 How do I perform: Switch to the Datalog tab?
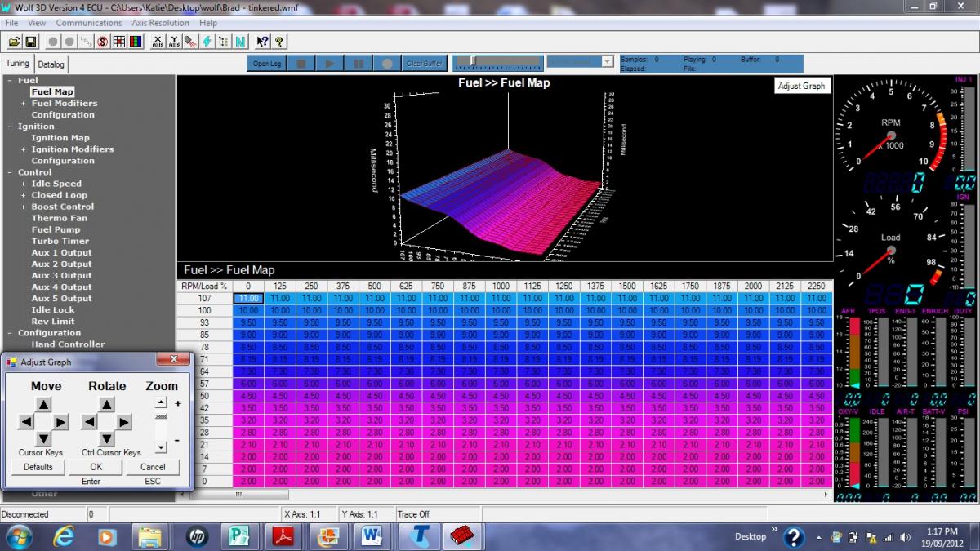pos(51,64)
